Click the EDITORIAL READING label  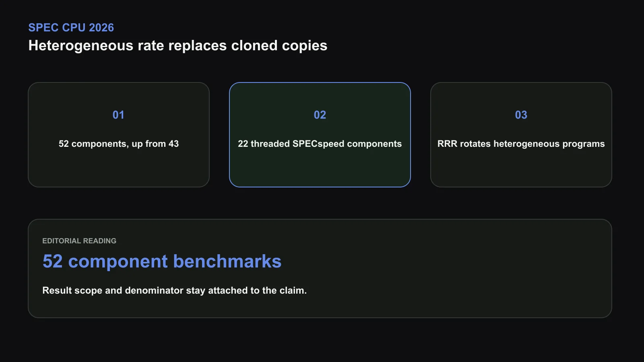point(79,241)
